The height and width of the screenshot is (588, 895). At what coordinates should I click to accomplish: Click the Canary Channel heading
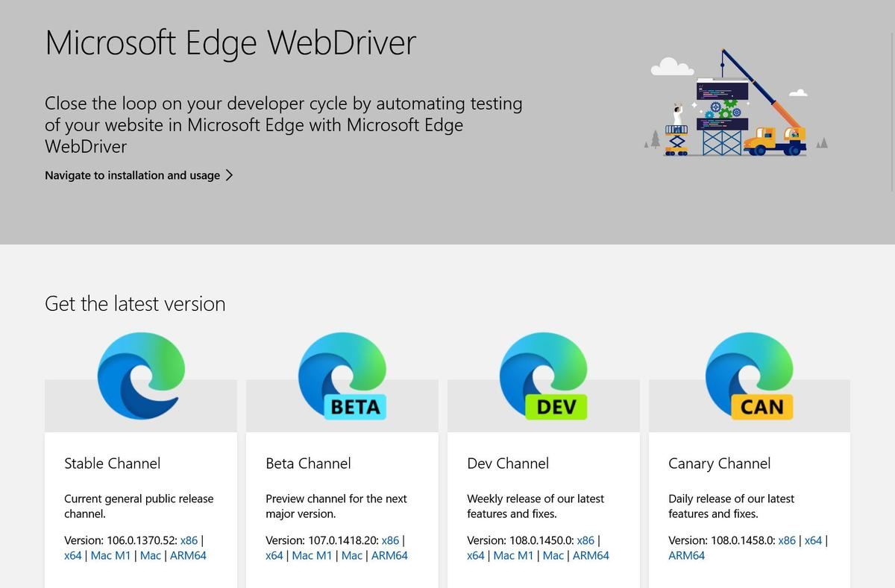tap(719, 464)
